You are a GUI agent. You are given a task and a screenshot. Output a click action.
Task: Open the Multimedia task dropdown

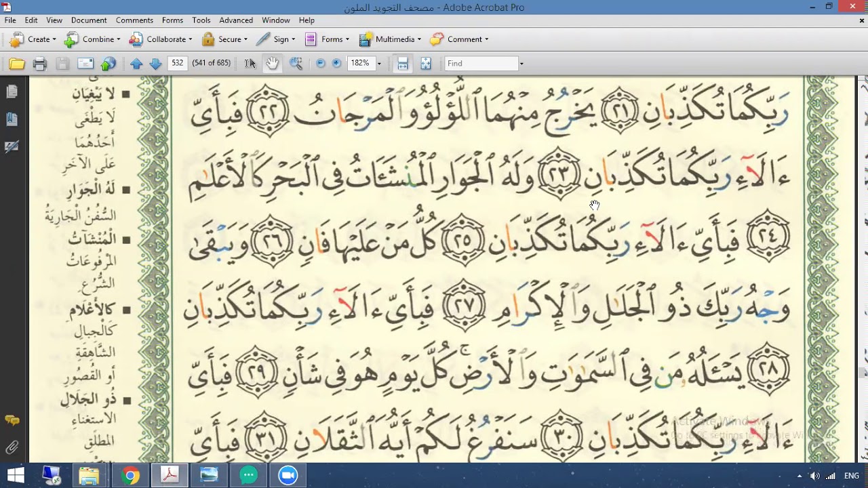pyautogui.click(x=390, y=39)
